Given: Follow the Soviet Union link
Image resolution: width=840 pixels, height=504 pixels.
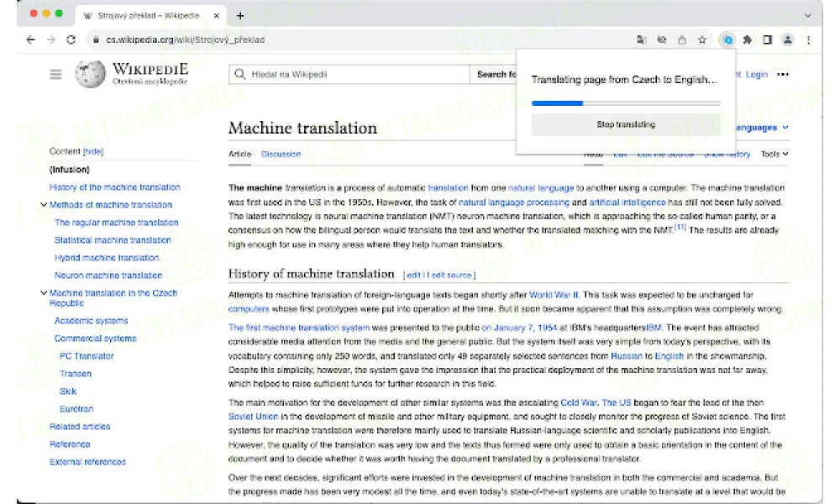Looking at the screenshot, I should point(253,417).
